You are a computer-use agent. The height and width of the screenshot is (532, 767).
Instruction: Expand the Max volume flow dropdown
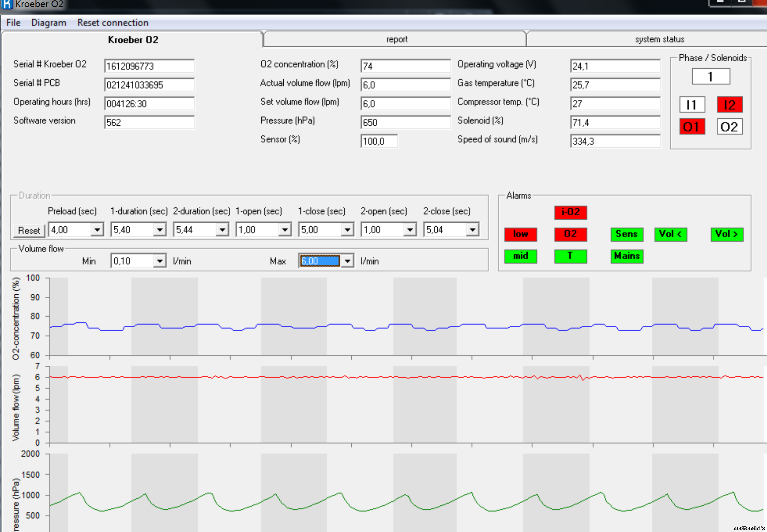(347, 261)
